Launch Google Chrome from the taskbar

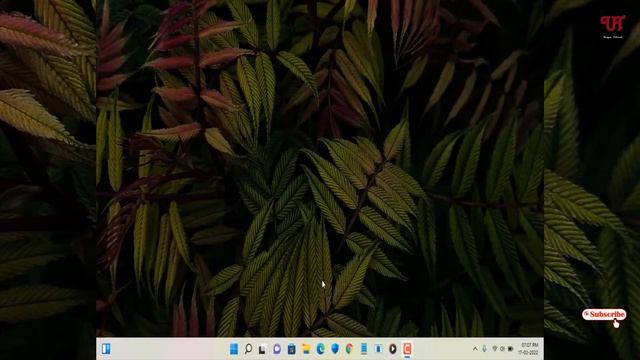pyautogui.click(x=349, y=349)
